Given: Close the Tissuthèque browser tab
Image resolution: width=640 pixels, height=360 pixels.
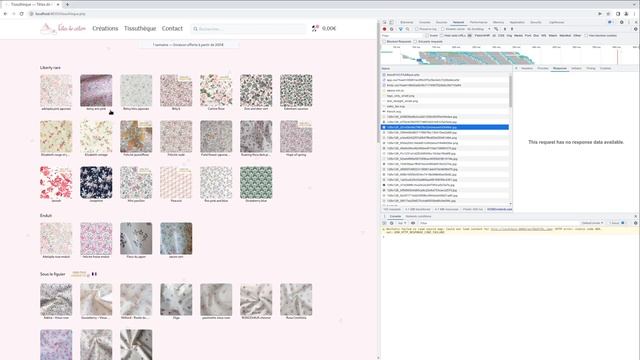Looking at the screenshot, I should click(58, 4).
